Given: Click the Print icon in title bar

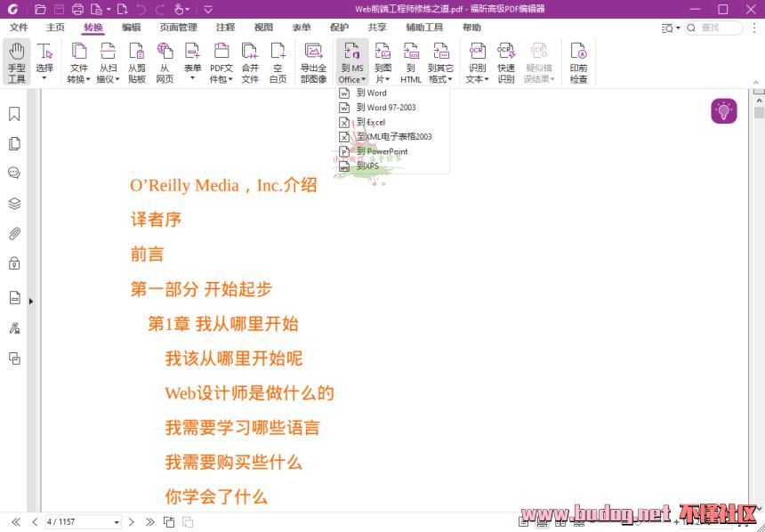Looking at the screenshot, I should 77,9.
